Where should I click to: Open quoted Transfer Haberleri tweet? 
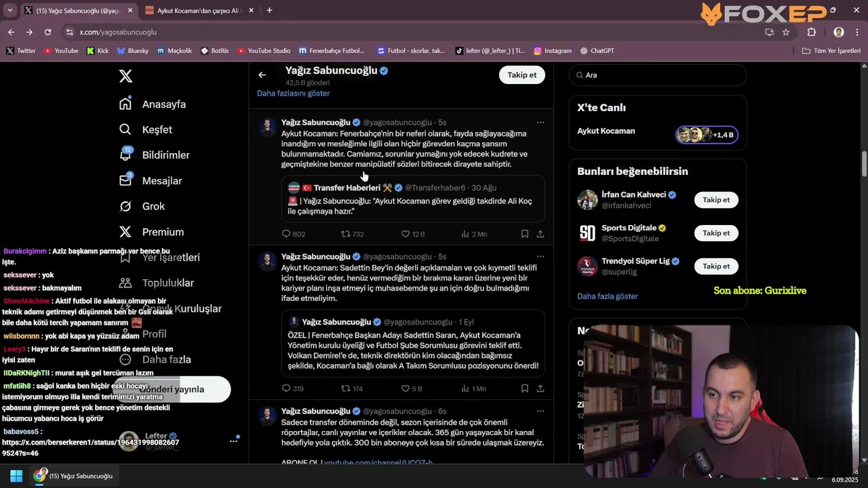click(x=413, y=199)
